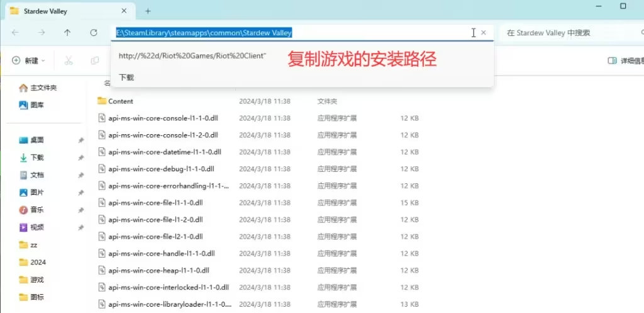Open 下载 in sidebar

click(31, 157)
